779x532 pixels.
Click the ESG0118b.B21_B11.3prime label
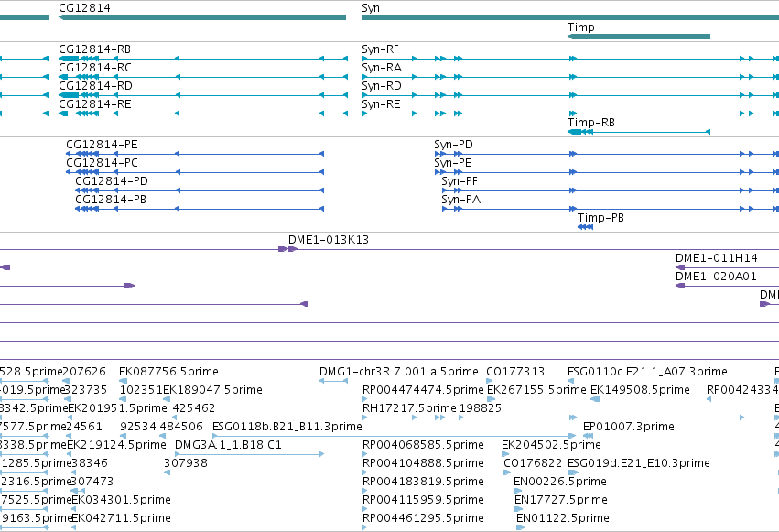(x=287, y=427)
